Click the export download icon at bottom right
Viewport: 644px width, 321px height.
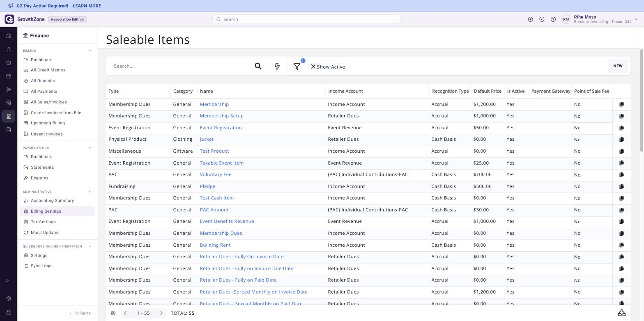pyautogui.click(x=622, y=313)
